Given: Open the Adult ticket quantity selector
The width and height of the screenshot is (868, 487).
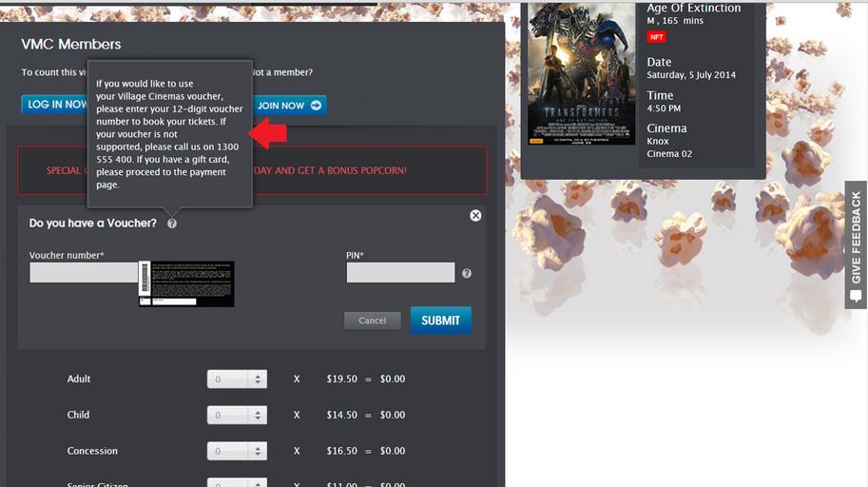Looking at the screenshot, I should (237, 380).
